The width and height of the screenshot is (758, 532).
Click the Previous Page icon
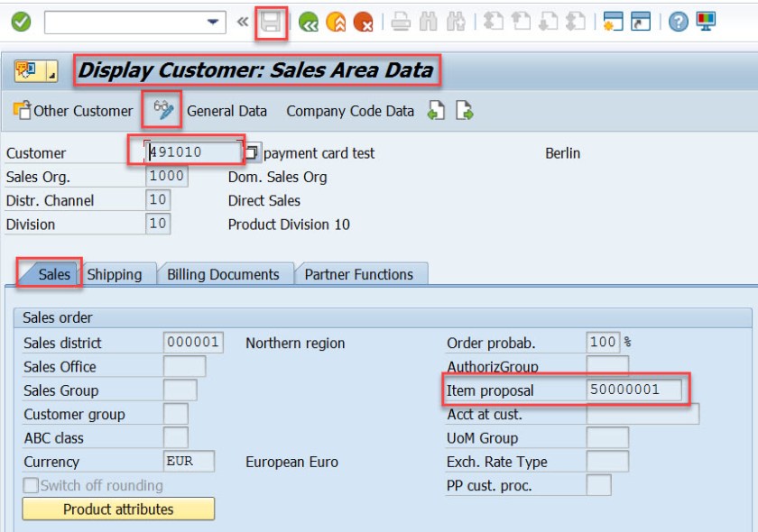point(521,23)
